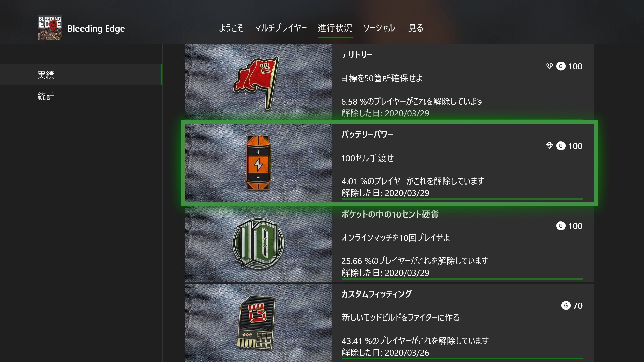Click the diamond rare icon on テリトリー
This screenshot has width=644, height=362.
tap(549, 66)
